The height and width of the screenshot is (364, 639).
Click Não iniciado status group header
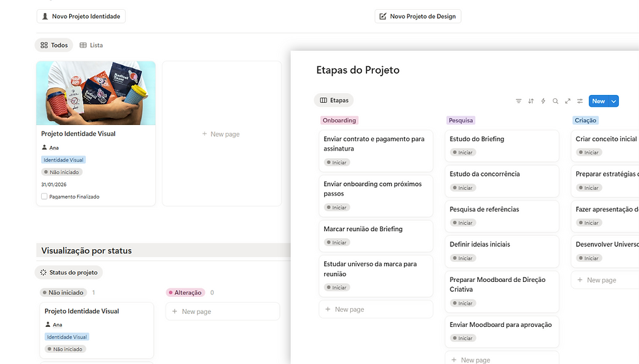[x=63, y=292]
